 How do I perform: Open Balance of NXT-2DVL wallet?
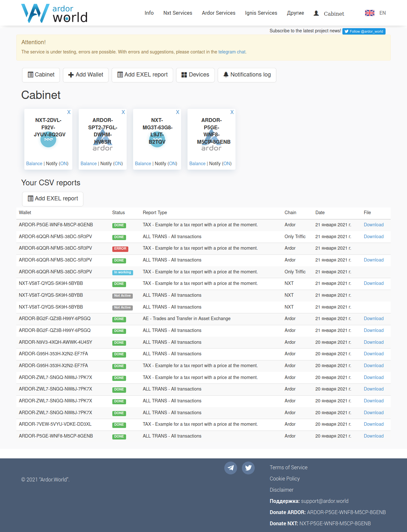(34, 164)
